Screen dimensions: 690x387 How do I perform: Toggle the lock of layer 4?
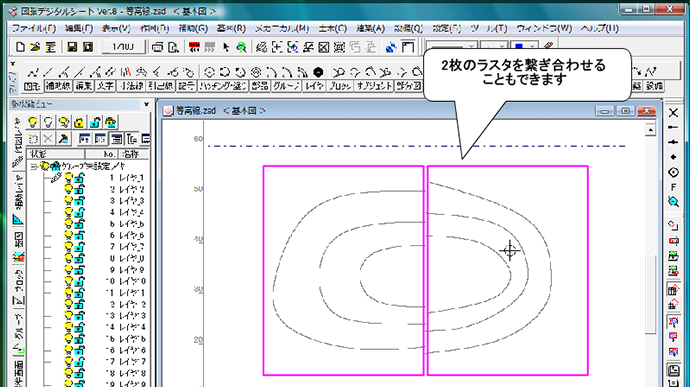(x=79, y=212)
